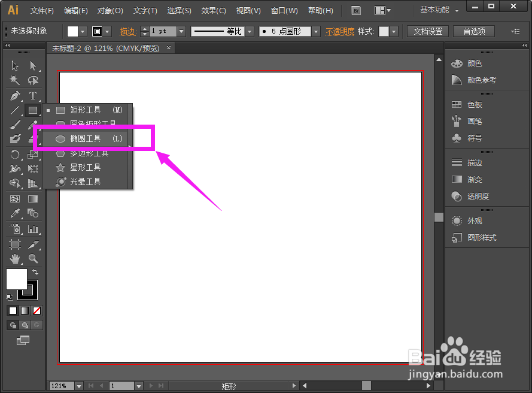The height and width of the screenshot is (393, 532).
Task: Enable Draw Inside mode
Action: pyautogui.click(x=37, y=325)
